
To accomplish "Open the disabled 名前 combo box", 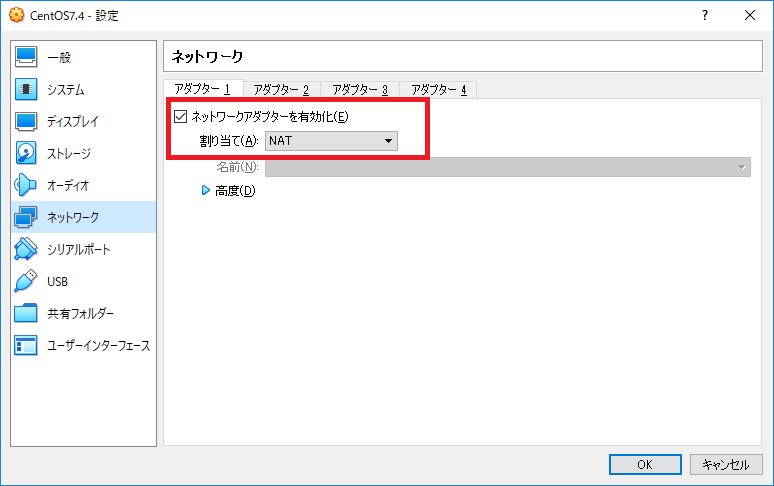I will 507,167.
